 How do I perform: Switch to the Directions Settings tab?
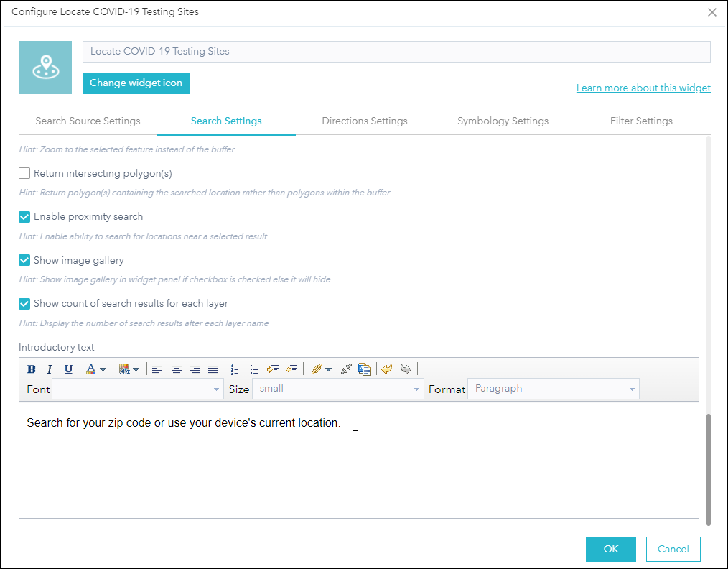coord(364,121)
